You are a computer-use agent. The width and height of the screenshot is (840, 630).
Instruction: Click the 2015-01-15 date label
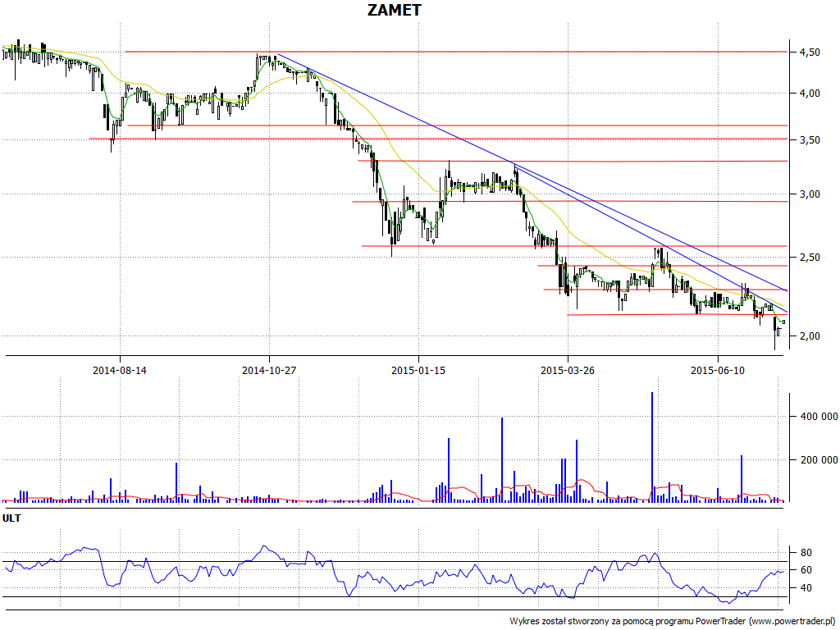[418, 370]
